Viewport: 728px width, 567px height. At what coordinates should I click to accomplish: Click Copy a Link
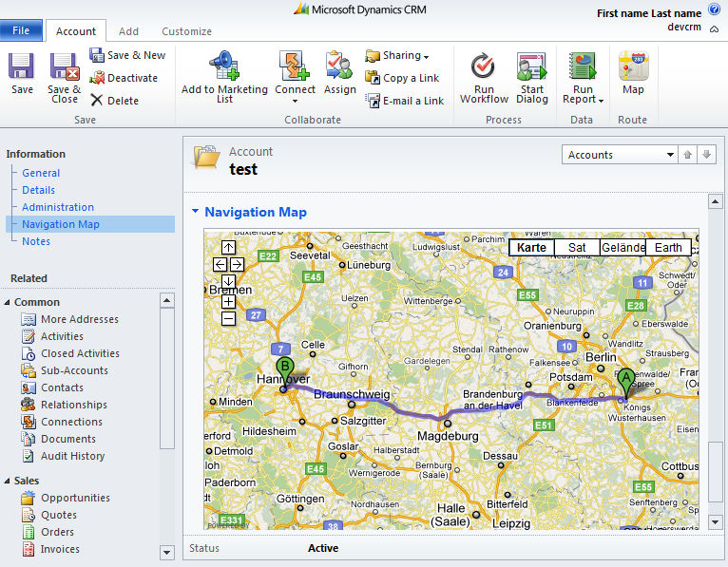[402, 78]
